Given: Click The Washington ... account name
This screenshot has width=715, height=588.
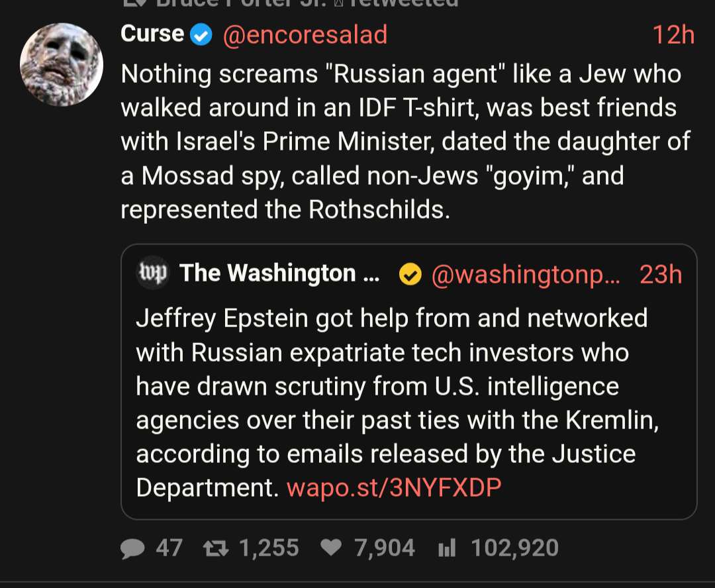Looking at the screenshot, I should tap(278, 273).
